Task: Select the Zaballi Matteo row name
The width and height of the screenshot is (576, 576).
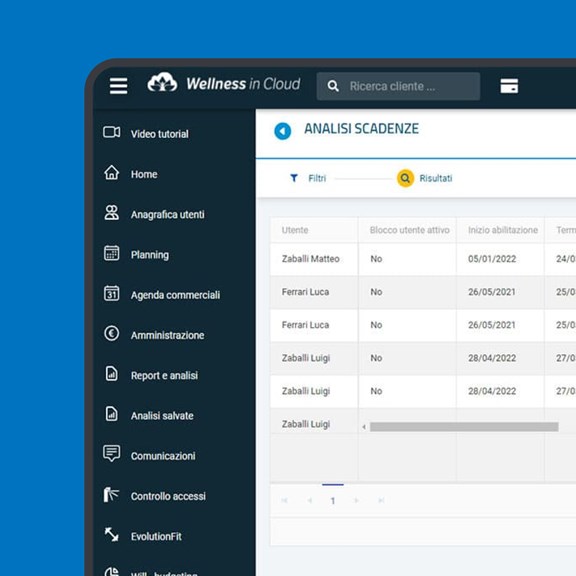Action: pyautogui.click(x=310, y=259)
